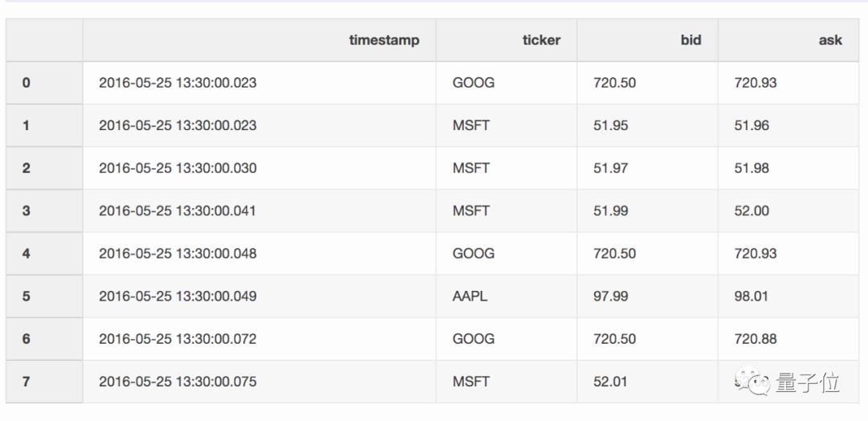Click timestamp ending in 00.049

click(x=178, y=296)
